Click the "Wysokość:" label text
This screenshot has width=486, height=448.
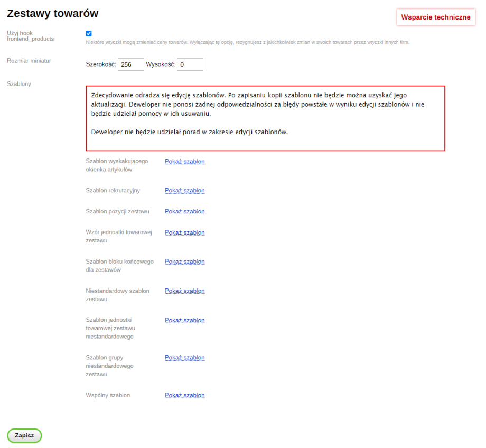(x=161, y=64)
